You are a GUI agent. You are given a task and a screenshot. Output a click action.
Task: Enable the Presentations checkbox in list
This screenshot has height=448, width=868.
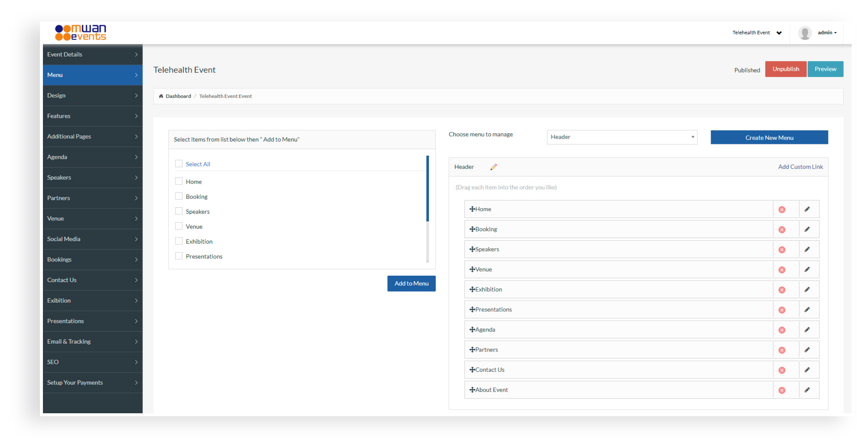[179, 256]
